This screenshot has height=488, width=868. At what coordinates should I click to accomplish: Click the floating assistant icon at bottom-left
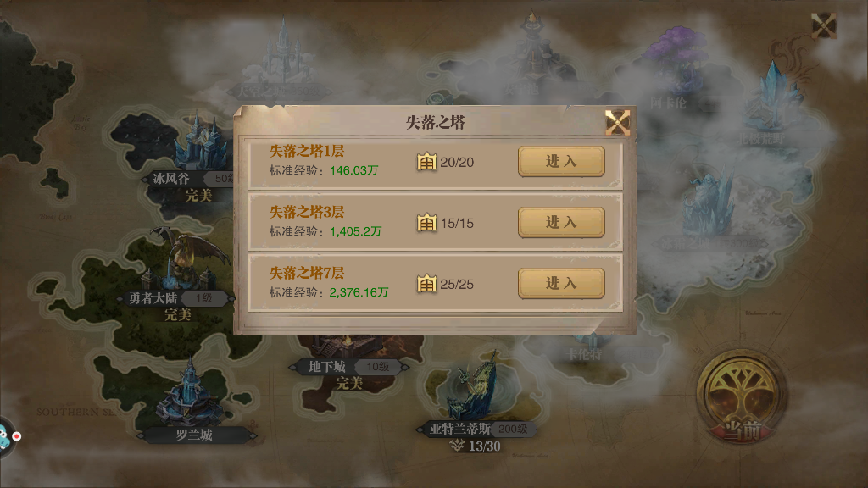click(8, 437)
